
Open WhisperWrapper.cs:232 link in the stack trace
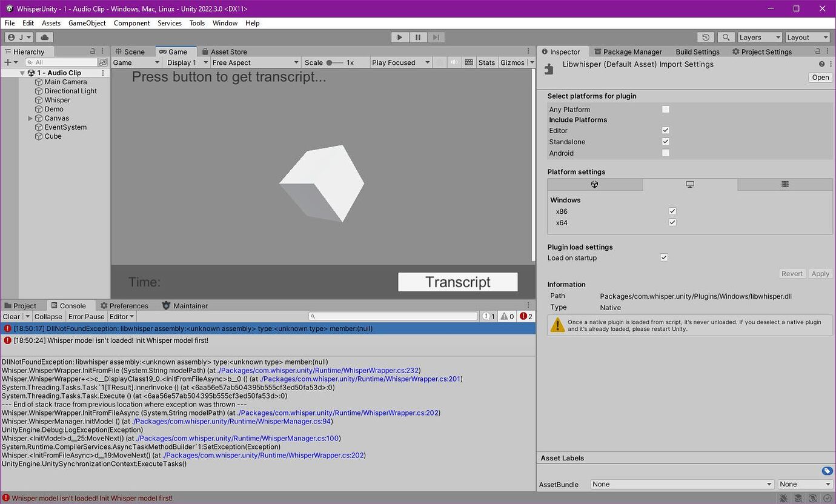click(317, 370)
